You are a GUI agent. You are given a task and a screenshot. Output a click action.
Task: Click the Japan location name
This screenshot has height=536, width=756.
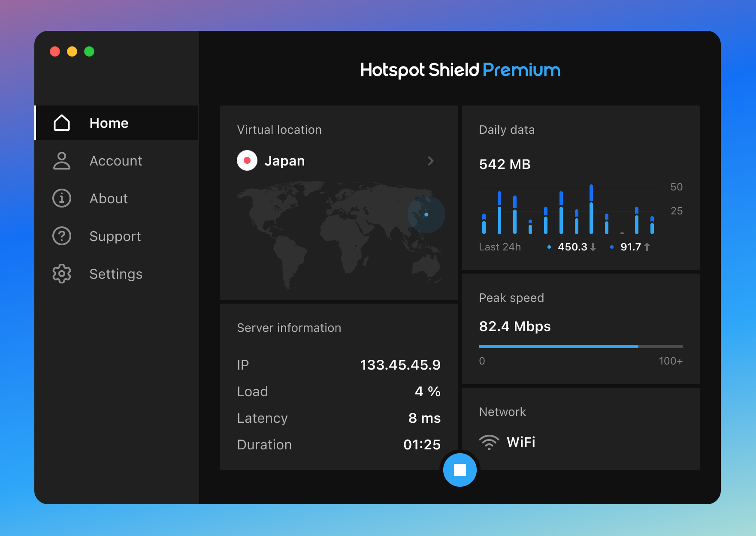point(284,161)
